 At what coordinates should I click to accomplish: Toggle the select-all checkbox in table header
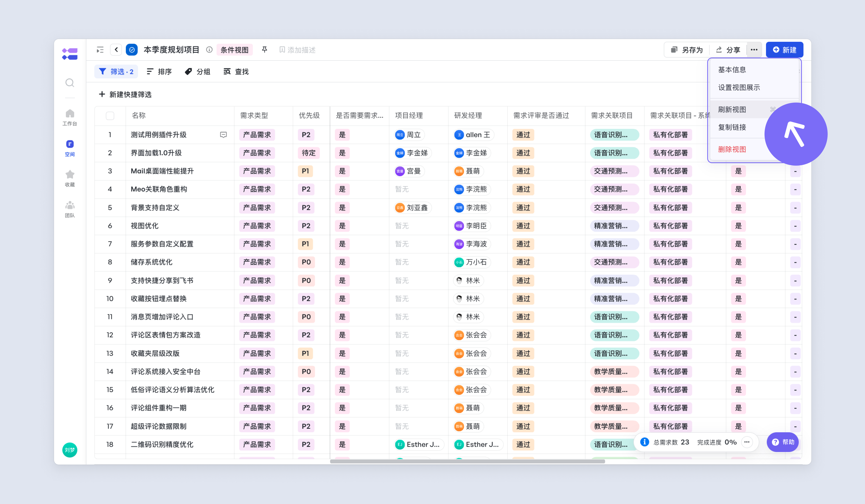110,115
